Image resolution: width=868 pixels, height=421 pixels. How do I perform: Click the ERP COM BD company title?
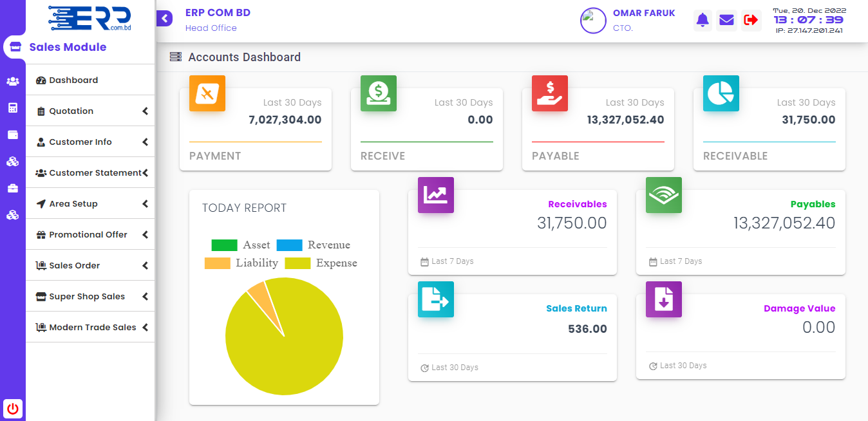(x=218, y=13)
